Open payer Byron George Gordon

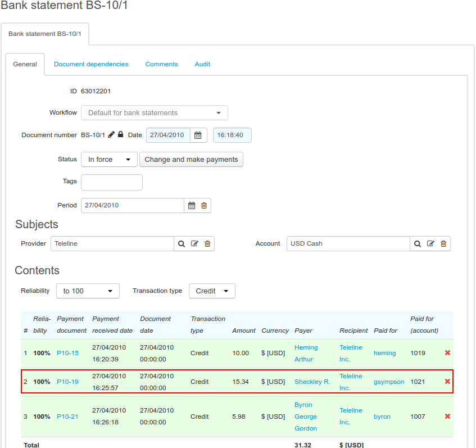[x=306, y=417]
